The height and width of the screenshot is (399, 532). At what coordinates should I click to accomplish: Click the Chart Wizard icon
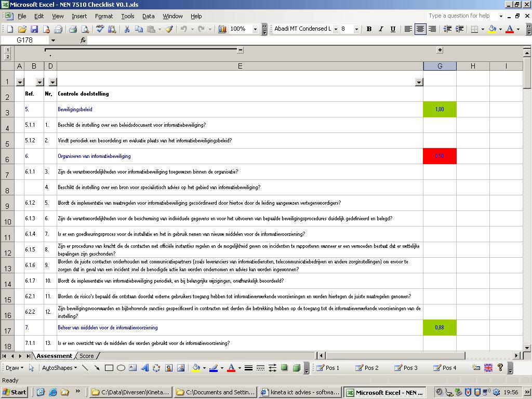click(x=222, y=29)
